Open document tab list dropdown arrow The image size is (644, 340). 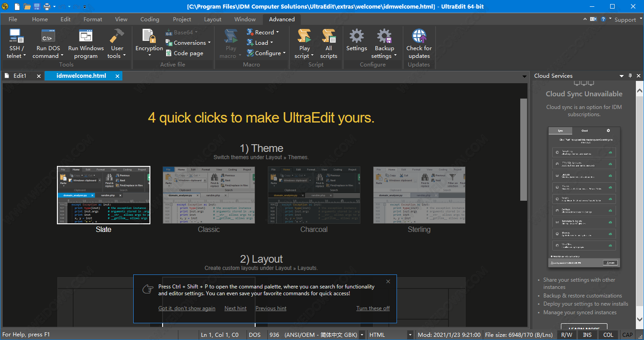tap(524, 76)
